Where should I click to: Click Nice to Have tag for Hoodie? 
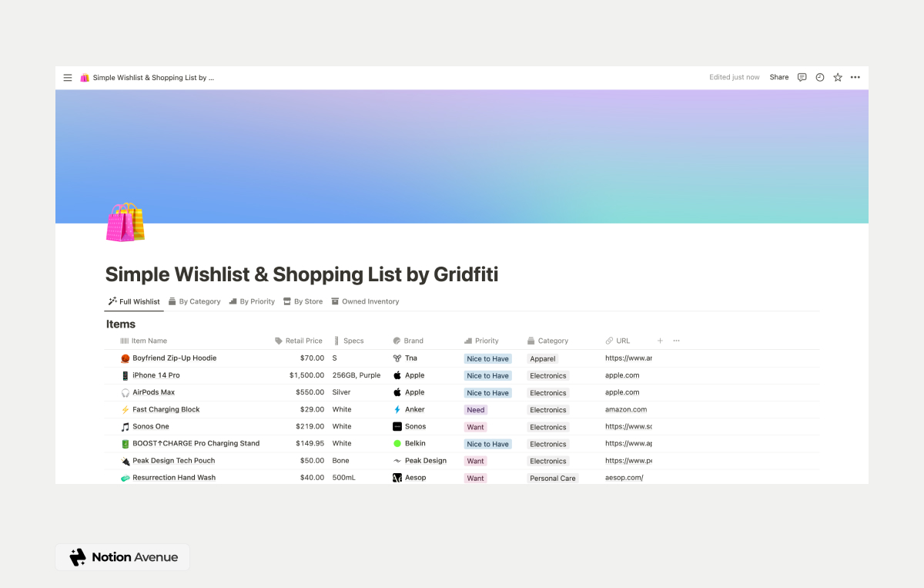click(487, 359)
